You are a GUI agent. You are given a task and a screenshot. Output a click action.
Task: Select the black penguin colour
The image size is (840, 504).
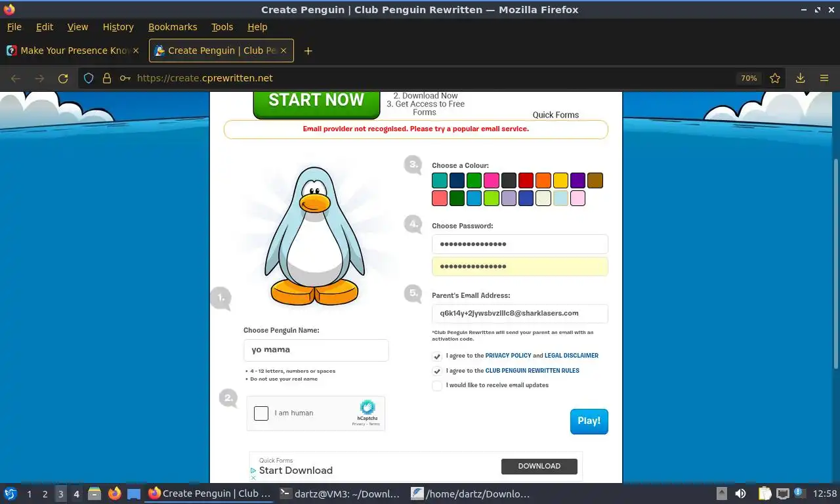coord(509,180)
